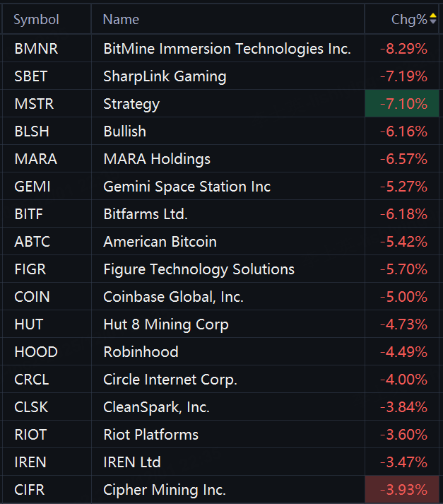Click the Riot Platforms company name
The width and height of the screenshot is (443, 504).
150,435
